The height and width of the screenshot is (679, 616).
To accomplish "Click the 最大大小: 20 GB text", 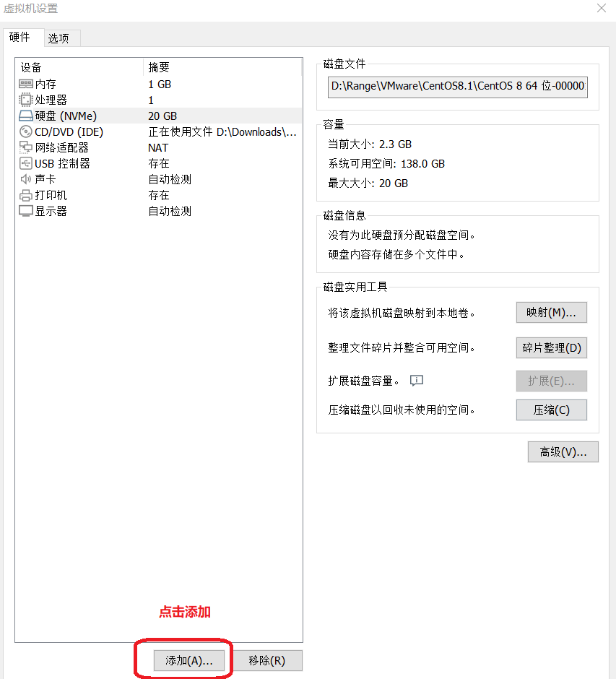I will point(368,183).
